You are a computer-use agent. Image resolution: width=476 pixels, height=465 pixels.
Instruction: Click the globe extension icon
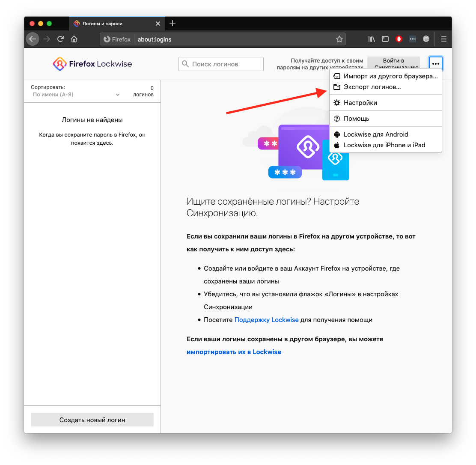(x=426, y=39)
